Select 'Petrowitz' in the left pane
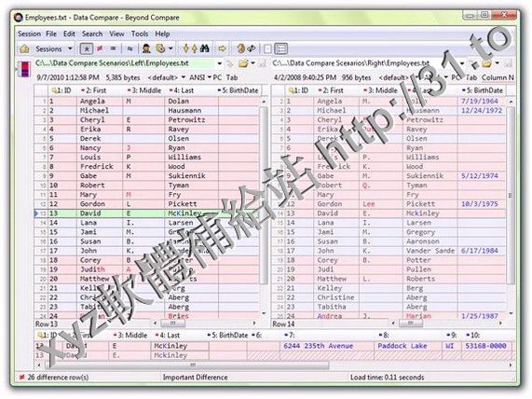Viewport: 532px width, 399px height. tap(186, 120)
